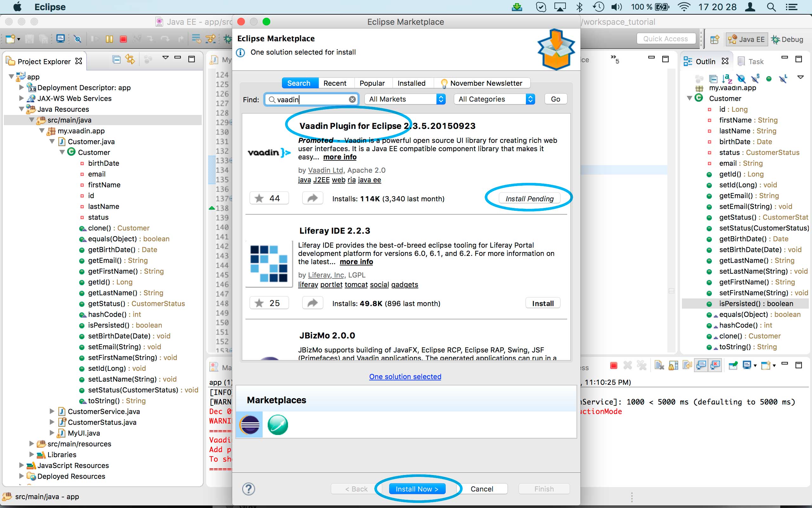
Task: Select the green second marketplace catalog icon
Action: click(278, 425)
